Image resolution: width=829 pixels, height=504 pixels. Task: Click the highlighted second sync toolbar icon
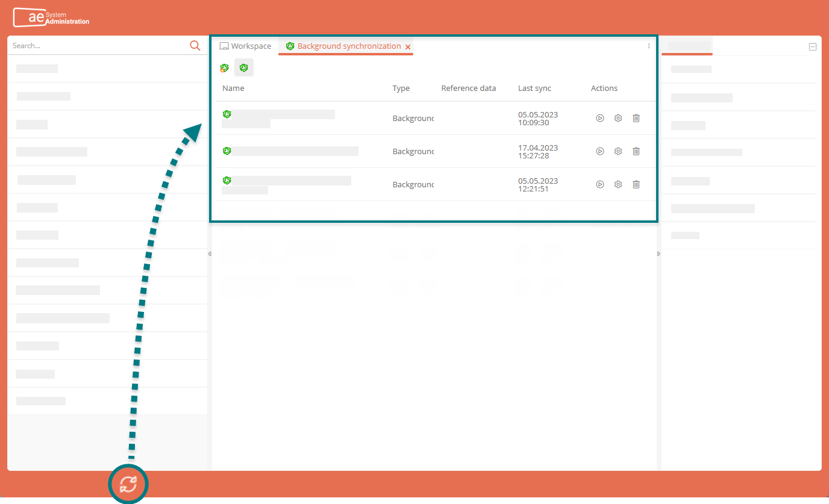pos(244,68)
